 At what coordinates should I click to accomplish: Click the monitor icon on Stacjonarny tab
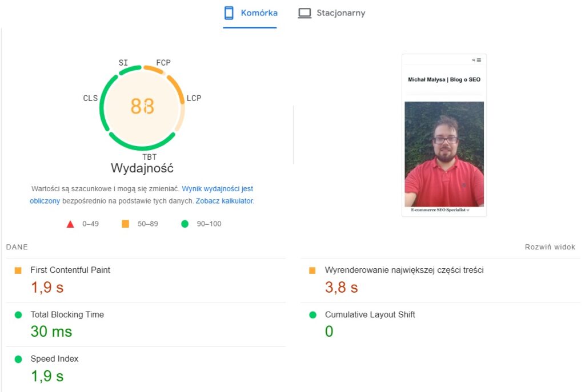point(304,12)
